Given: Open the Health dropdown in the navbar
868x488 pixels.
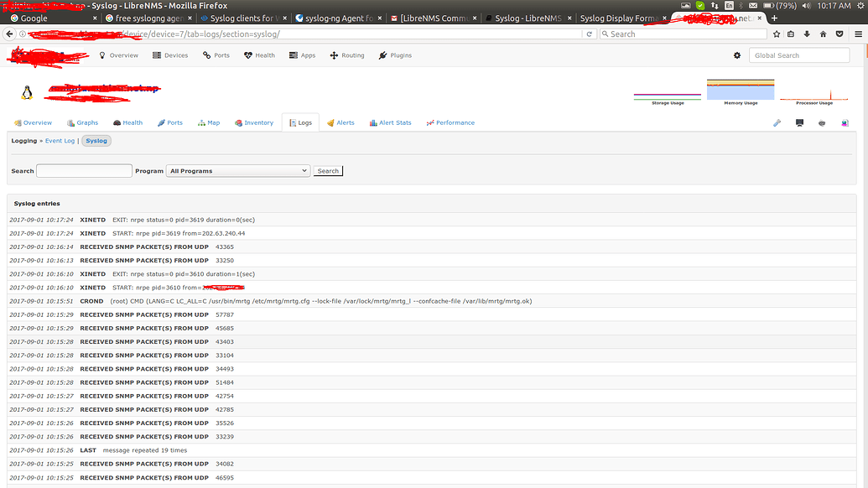Looking at the screenshot, I should pyautogui.click(x=259, y=55).
